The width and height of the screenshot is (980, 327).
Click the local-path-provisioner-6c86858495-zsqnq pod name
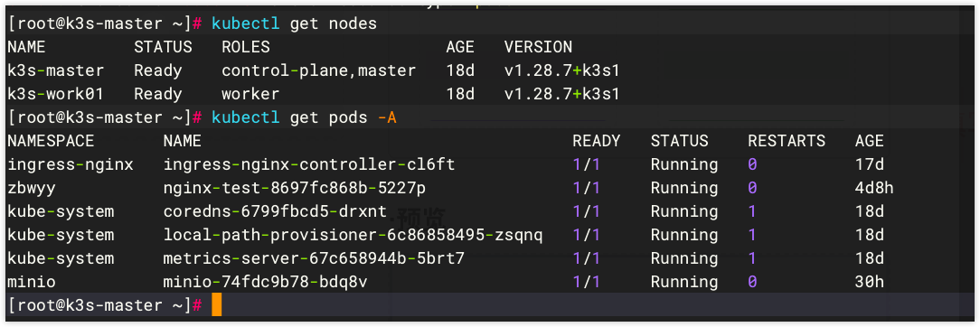coord(353,235)
